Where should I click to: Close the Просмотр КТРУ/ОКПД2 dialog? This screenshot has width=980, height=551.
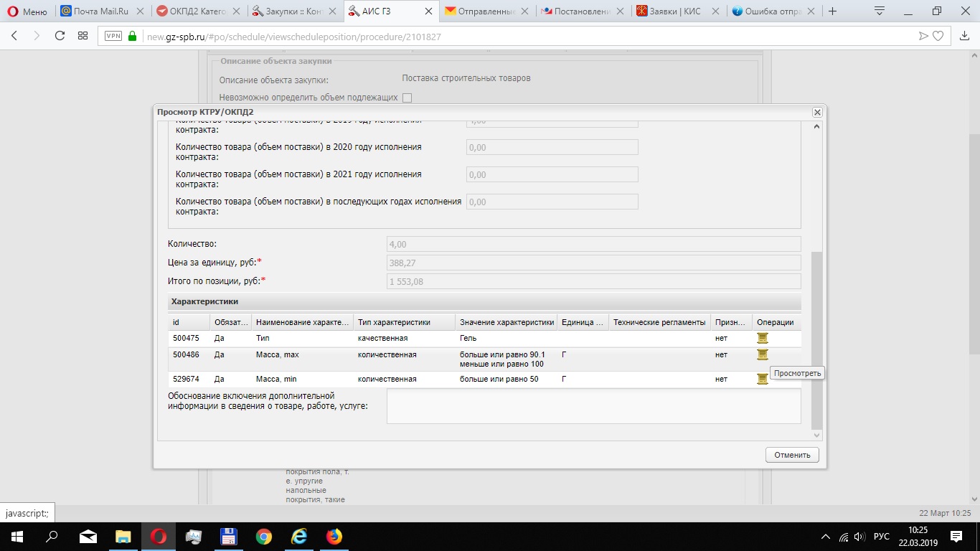(x=816, y=112)
